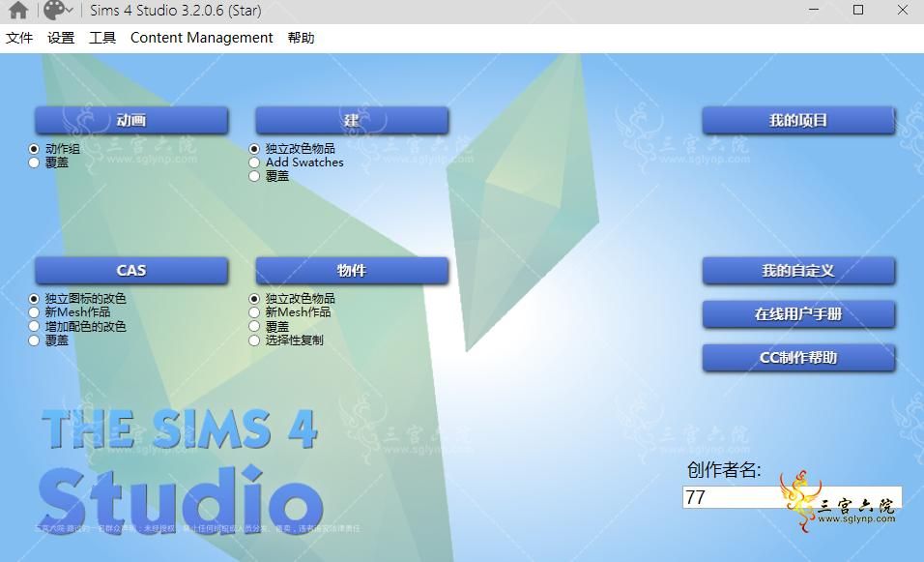
Task: Maximize the Sims 4 Studio window
Action: 858,10
